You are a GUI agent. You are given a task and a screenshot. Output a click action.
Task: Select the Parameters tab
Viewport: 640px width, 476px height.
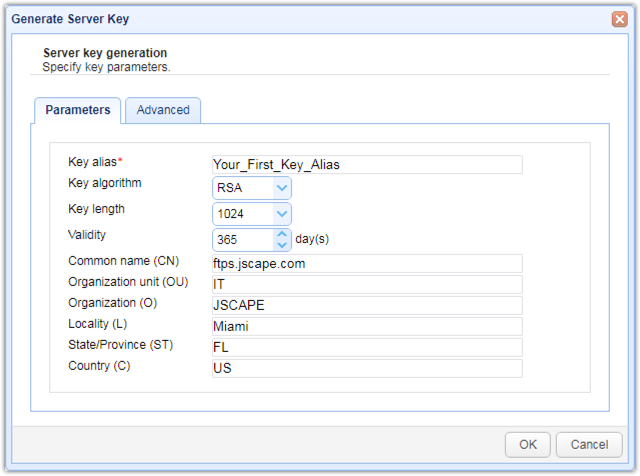pyautogui.click(x=78, y=110)
